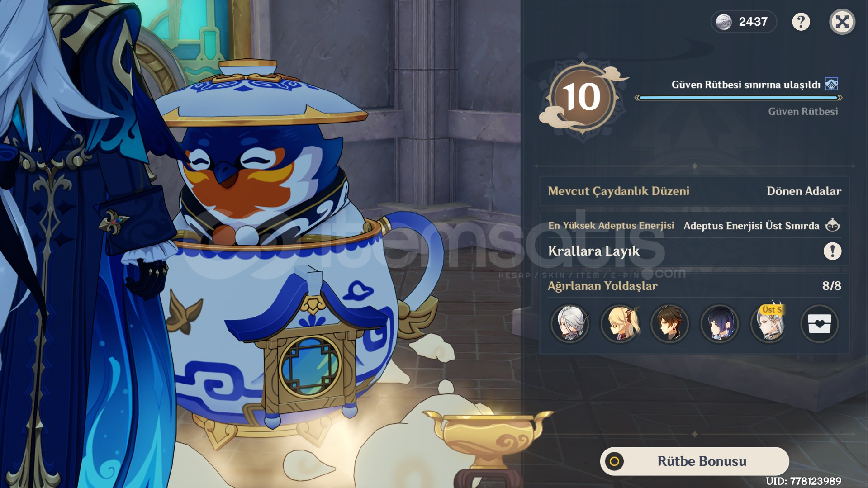Click the realm currency coin icon
The width and height of the screenshot is (868, 488).
724,22
